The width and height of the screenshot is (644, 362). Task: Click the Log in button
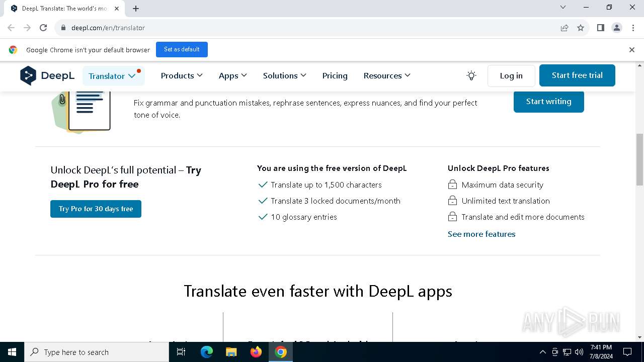(x=511, y=75)
